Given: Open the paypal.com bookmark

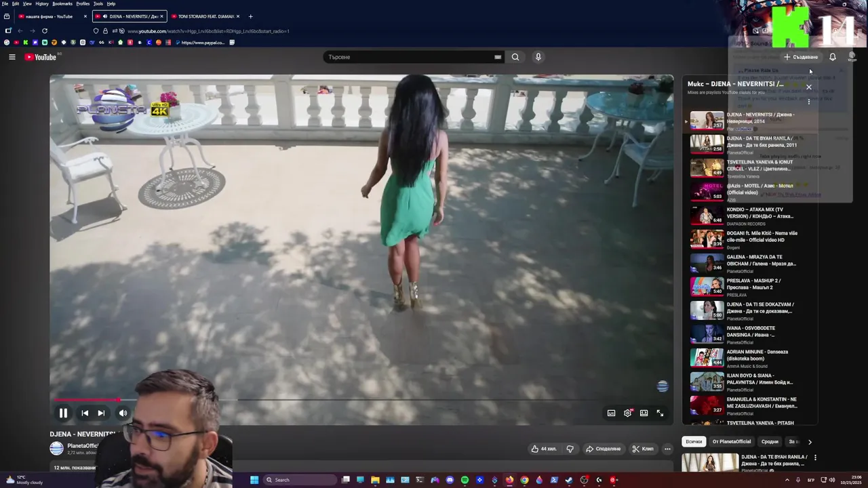Looking at the screenshot, I should (200, 43).
